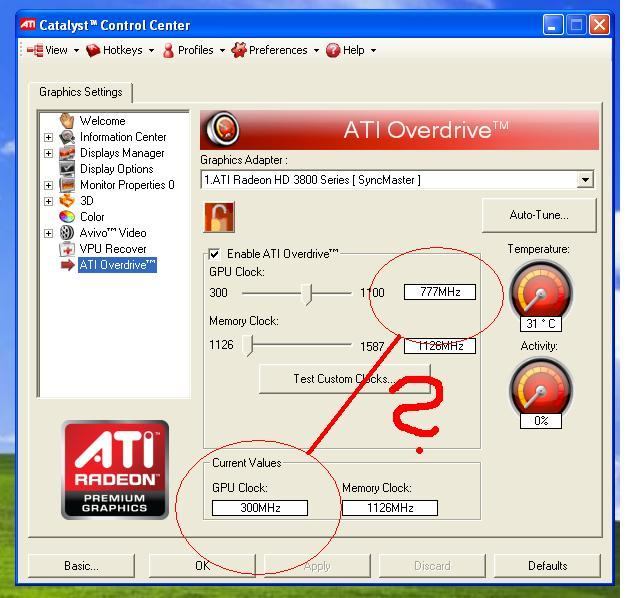
Task: Open the Preferences menu
Action: point(276,50)
